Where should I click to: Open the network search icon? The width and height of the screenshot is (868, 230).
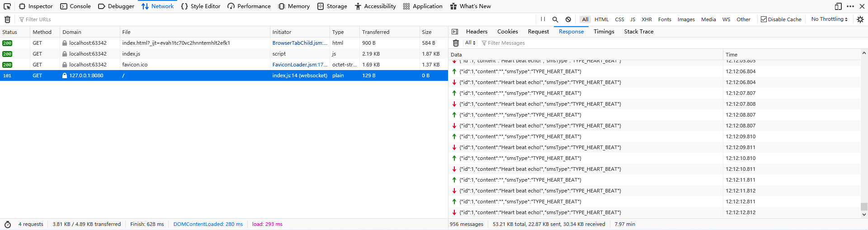tap(555, 19)
